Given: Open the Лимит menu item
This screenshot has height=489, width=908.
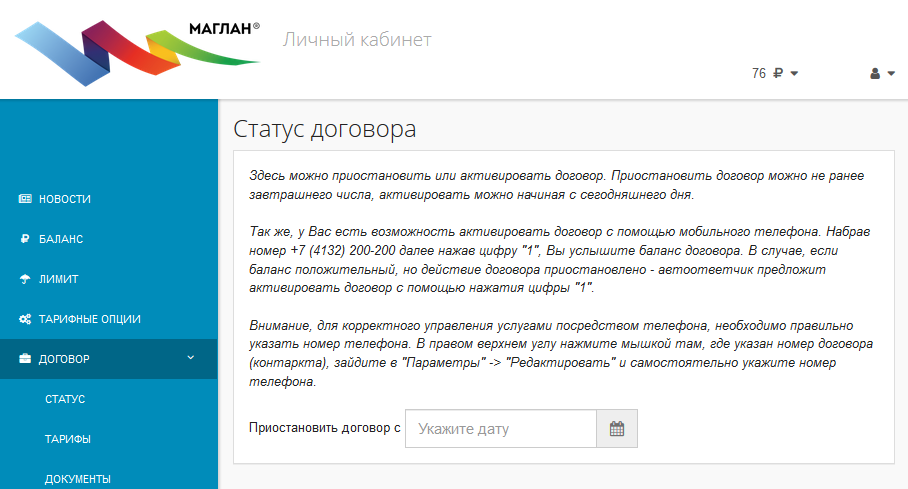Looking at the screenshot, I should [109, 279].
